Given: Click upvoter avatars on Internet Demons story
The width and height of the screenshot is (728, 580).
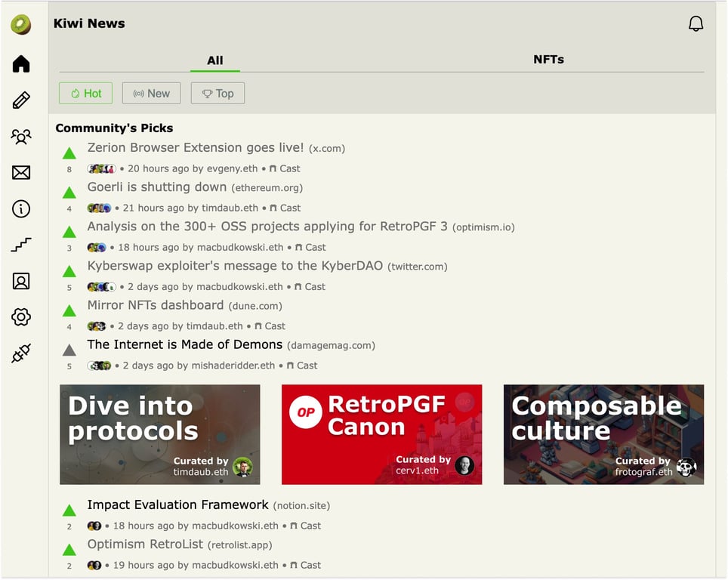Looking at the screenshot, I should (99, 366).
